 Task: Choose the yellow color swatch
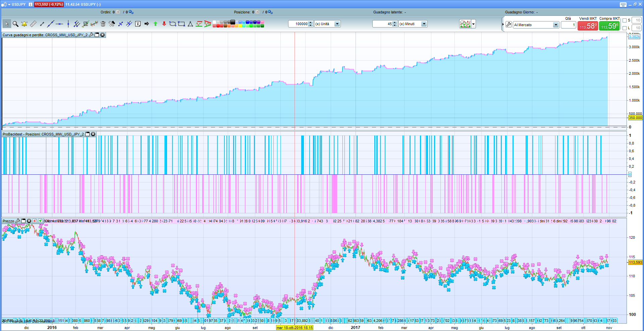(240, 26)
